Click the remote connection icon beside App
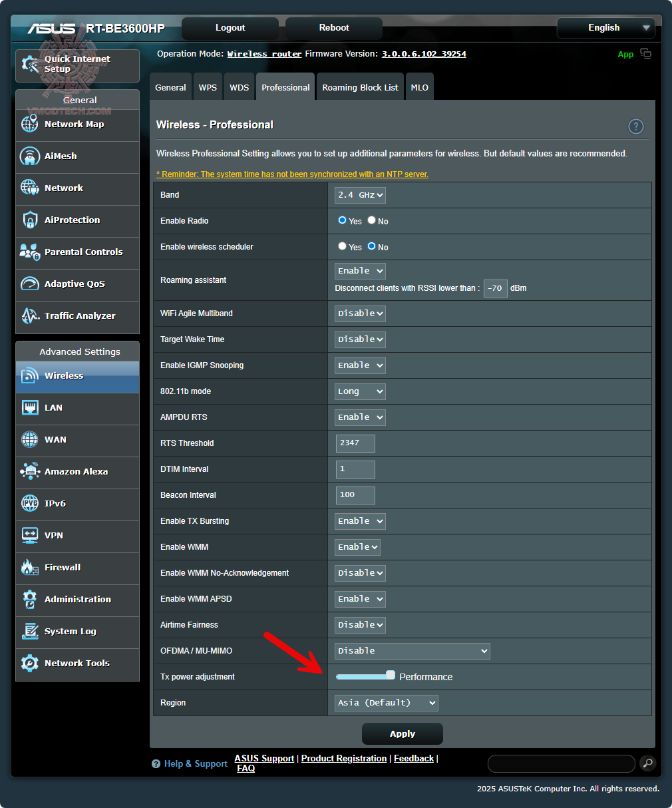This screenshot has height=808, width=672. (x=646, y=54)
